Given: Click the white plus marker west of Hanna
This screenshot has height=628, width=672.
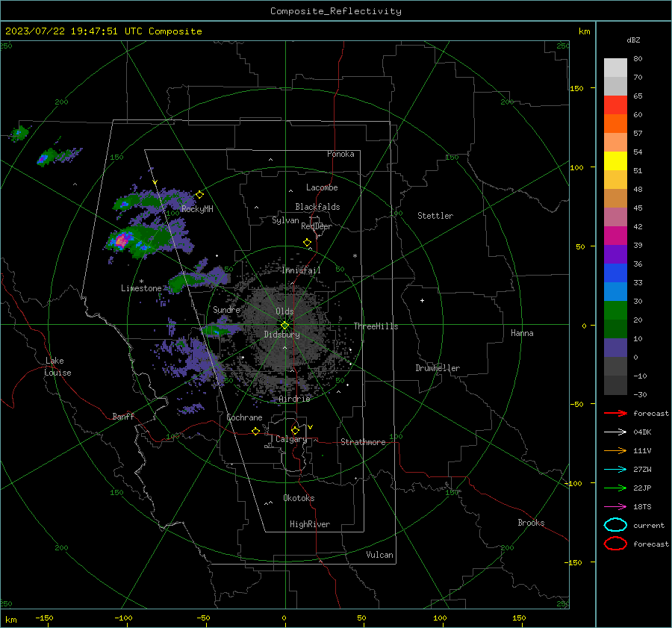Looking at the screenshot, I should tap(422, 300).
